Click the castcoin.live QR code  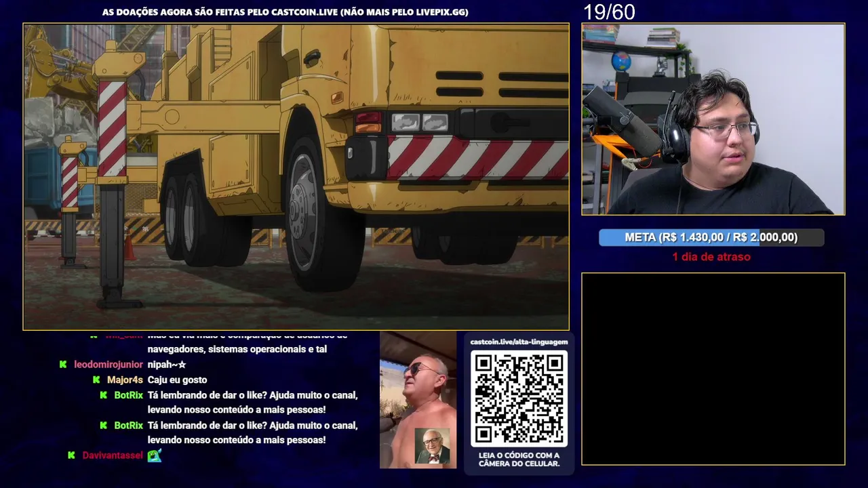519,399
